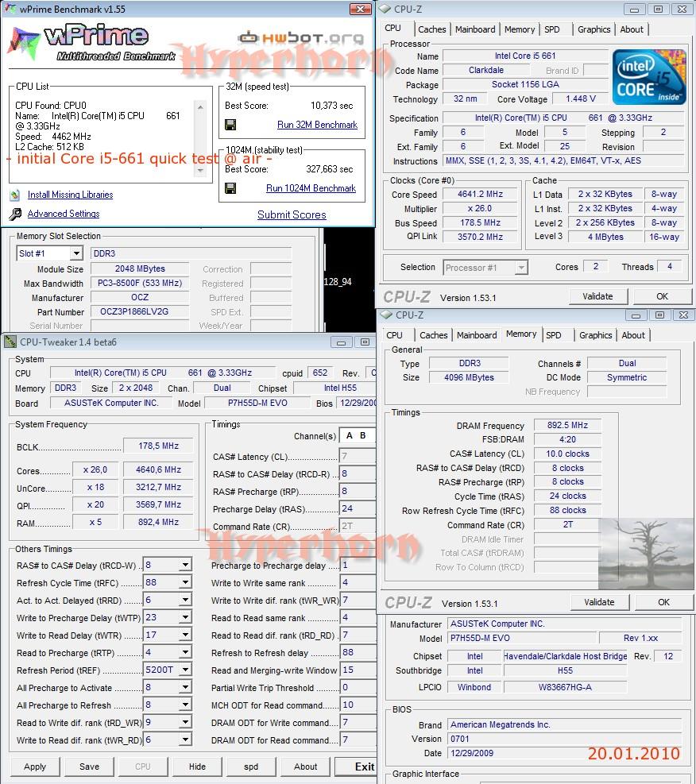Click the save icon in 1024M stability test

[x=230, y=188]
